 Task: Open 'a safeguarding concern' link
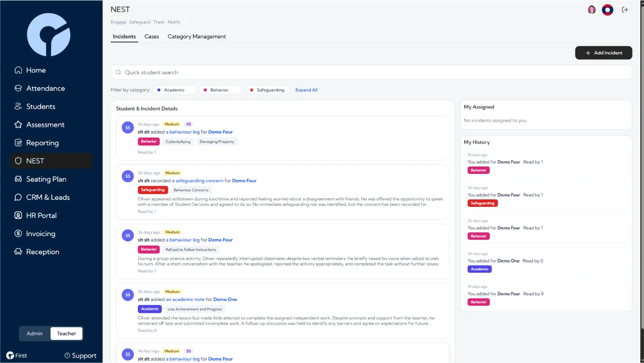coord(197,181)
